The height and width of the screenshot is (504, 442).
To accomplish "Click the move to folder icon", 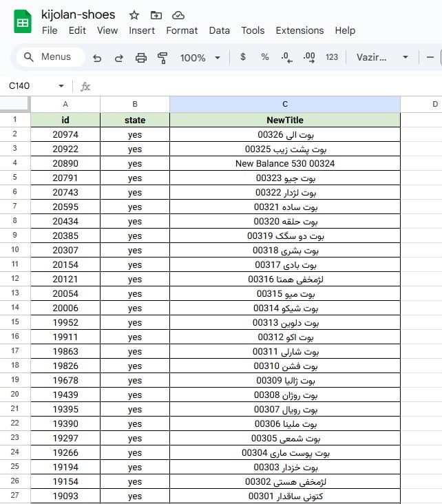I will click(156, 15).
